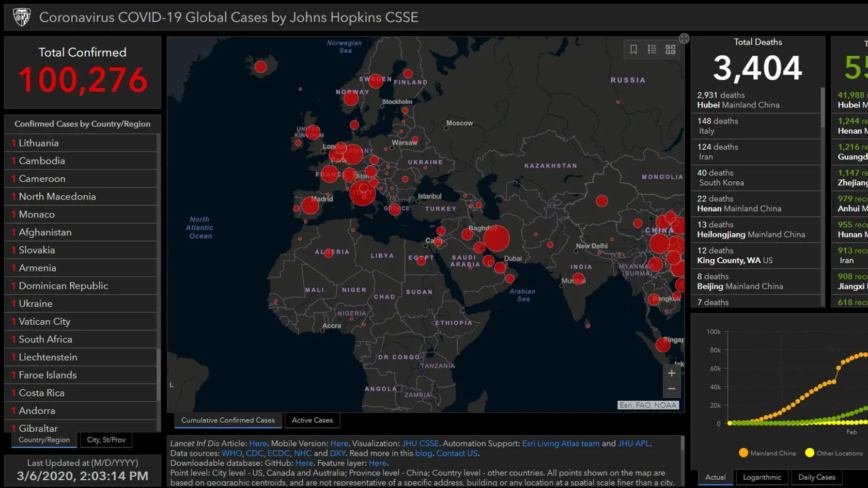The image size is (868, 488).
Task: Select Ukraine in the country list
Action: [x=81, y=304]
